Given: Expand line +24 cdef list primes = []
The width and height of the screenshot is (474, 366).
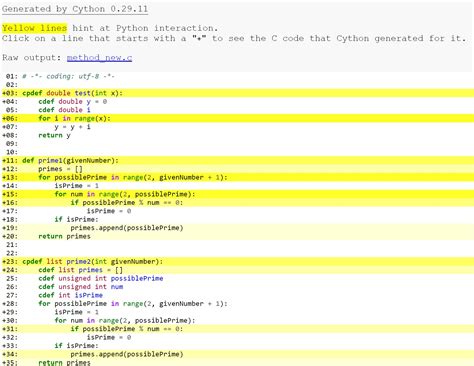Looking at the screenshot, I should [237, 270].
